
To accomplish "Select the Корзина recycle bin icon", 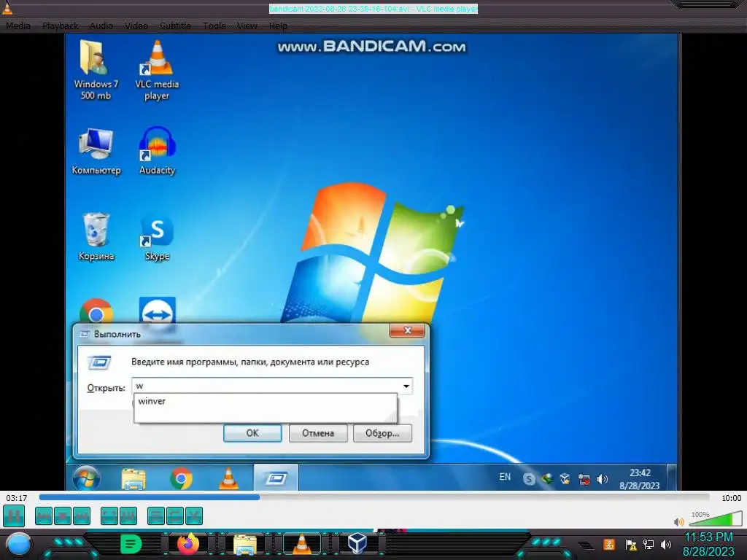I will 96,237.
